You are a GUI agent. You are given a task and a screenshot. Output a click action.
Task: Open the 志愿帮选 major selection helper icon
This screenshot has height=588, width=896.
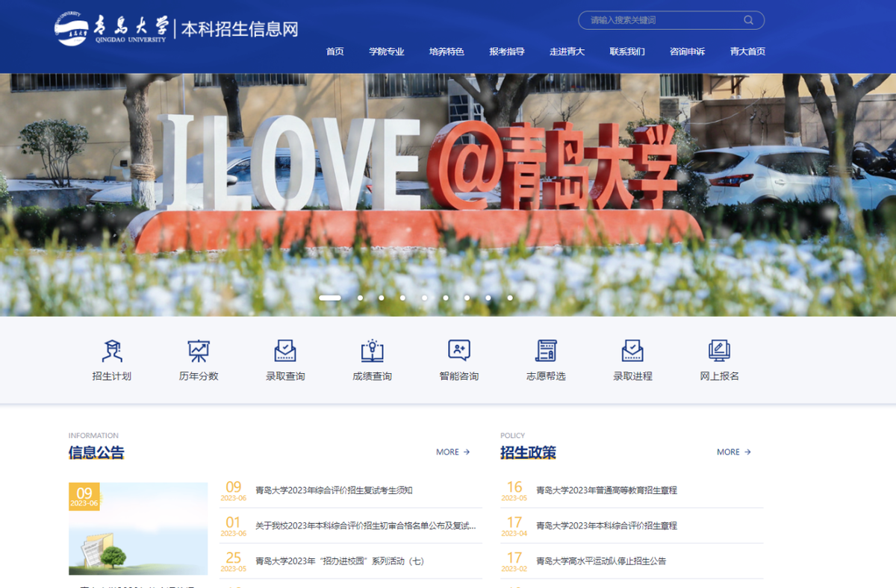[546, 359]
